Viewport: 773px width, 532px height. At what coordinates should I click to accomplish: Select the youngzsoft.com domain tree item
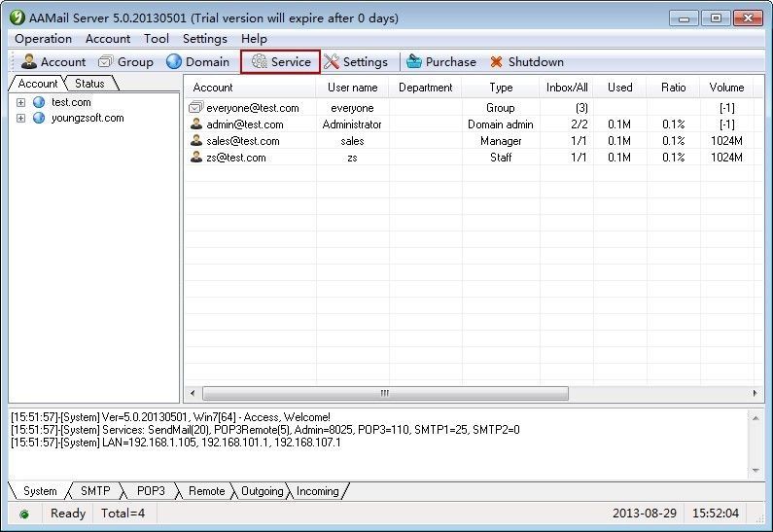click(88, 119)
